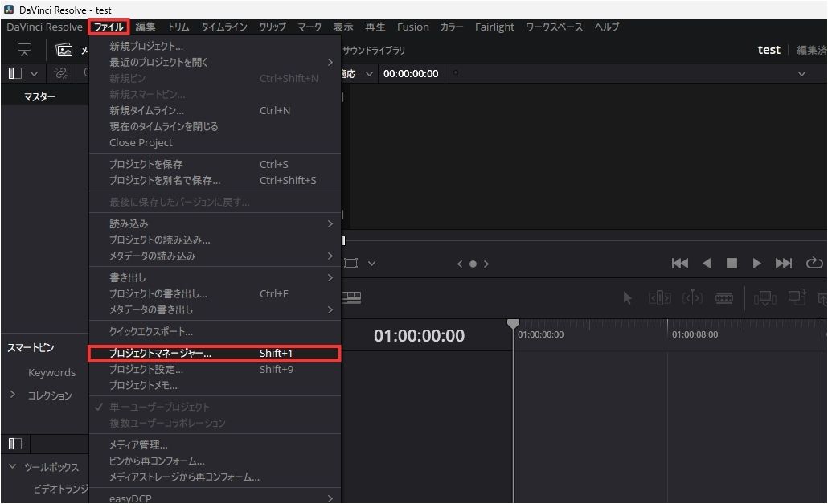The image size is (828, 504).
Task: Click the Keywords entry in the sidebar
Action: pos(51,372)
